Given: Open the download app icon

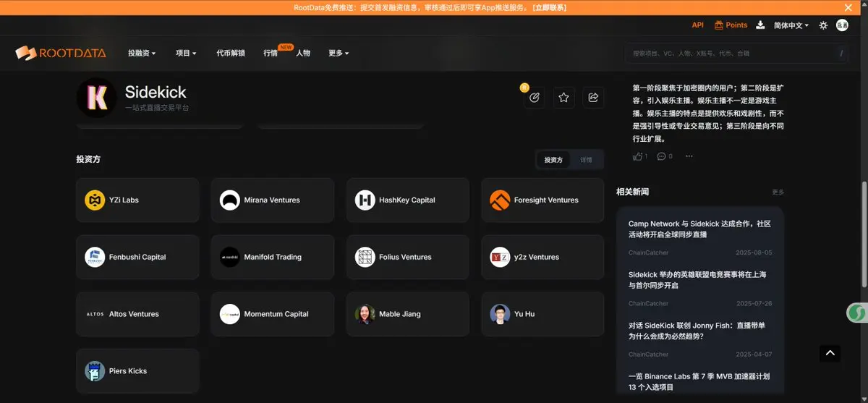Looking at the screenshot, I should [760, 25].
